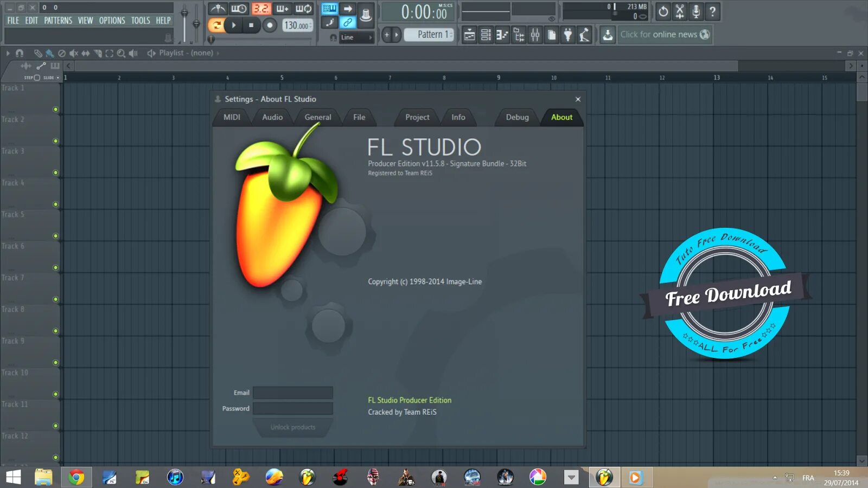Toggle blend recording overdub button
The image size is (868, 488).
[283, 9]
